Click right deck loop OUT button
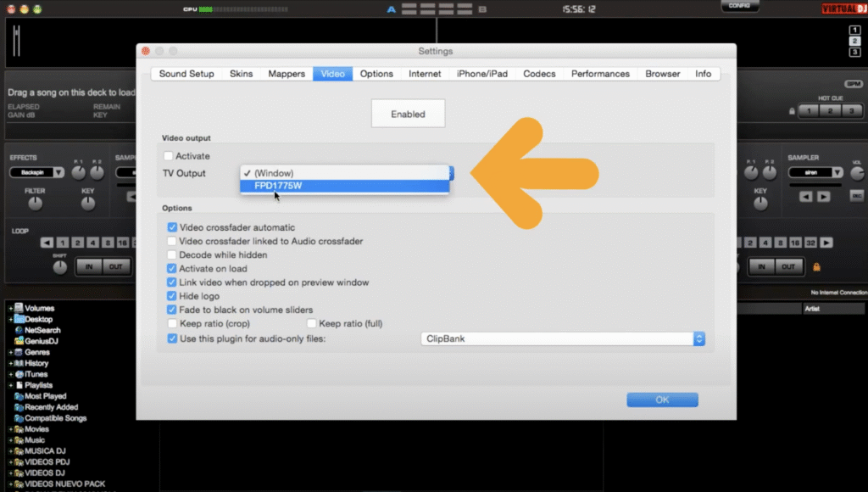This screenshot has width=868, height=492. pyautogui.click(x=788, y=266)
